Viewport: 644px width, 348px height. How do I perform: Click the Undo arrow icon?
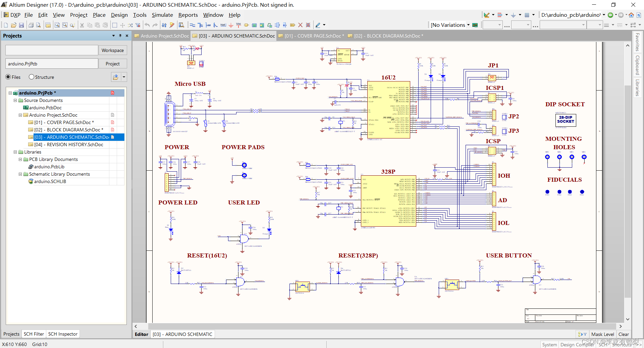tap(147, 25)
